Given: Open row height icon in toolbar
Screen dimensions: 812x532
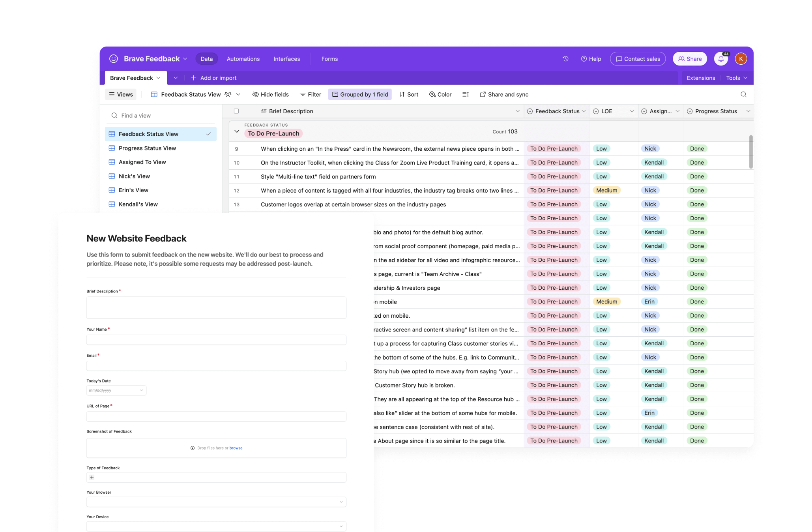Looking at the screenshot, I should point(466,94).
